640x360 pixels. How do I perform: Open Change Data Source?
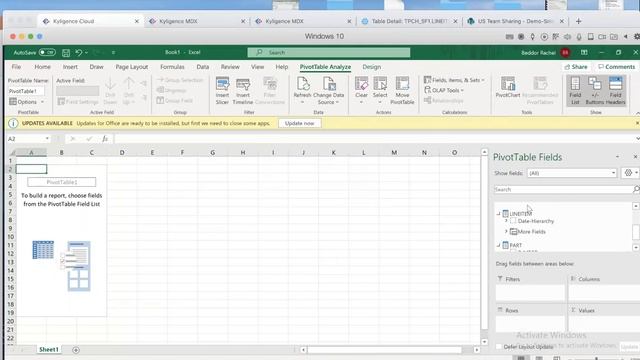coord(329,91)
